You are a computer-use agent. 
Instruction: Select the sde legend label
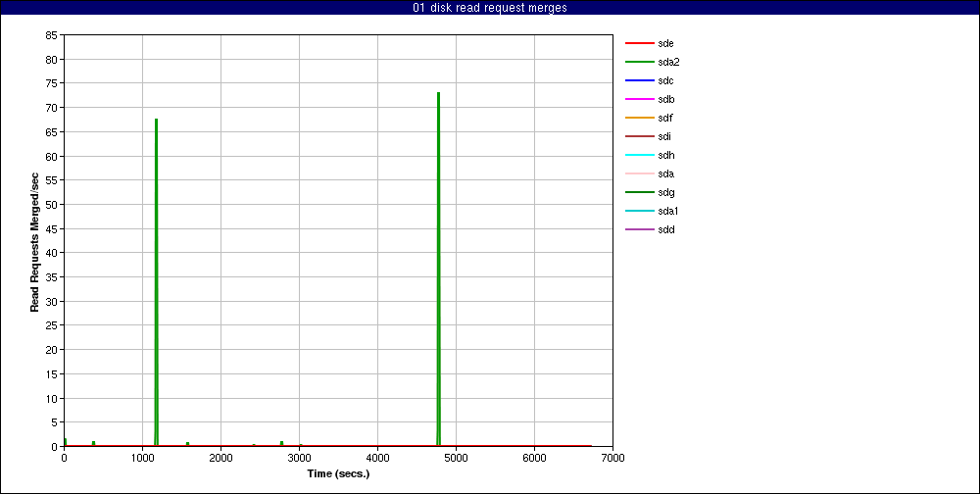coord(665,44)
